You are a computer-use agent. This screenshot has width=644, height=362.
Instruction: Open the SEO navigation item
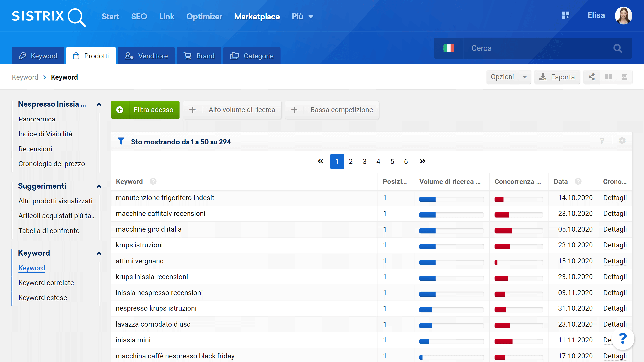tap(139, 17)
